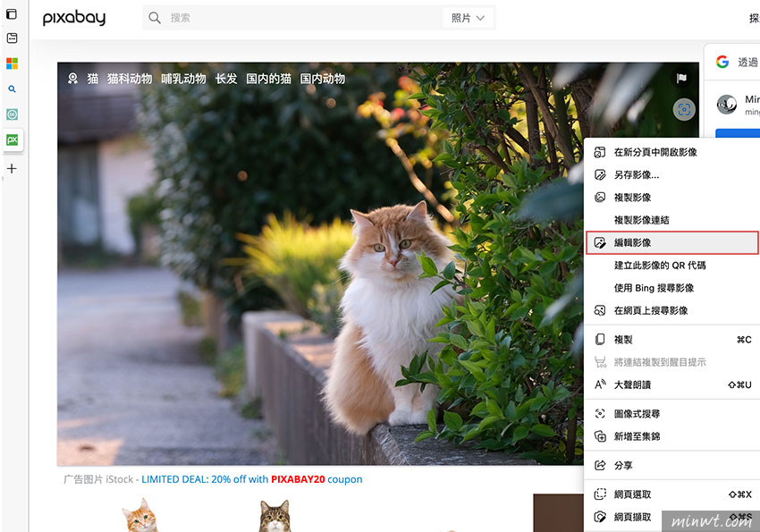Click the Google logo in sign-in panel
The height and width of the screenshot is (532, 760).
[x=722, y=62]
